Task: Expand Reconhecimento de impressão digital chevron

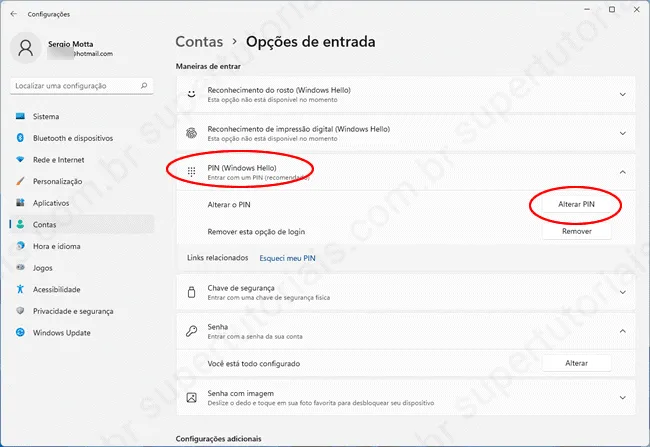Action: (622, 134)
